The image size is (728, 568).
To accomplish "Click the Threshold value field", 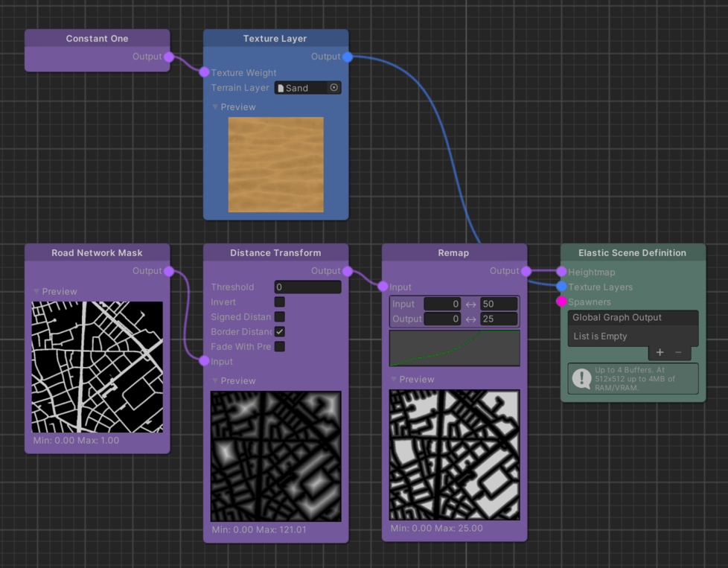I will pos(307,287).
